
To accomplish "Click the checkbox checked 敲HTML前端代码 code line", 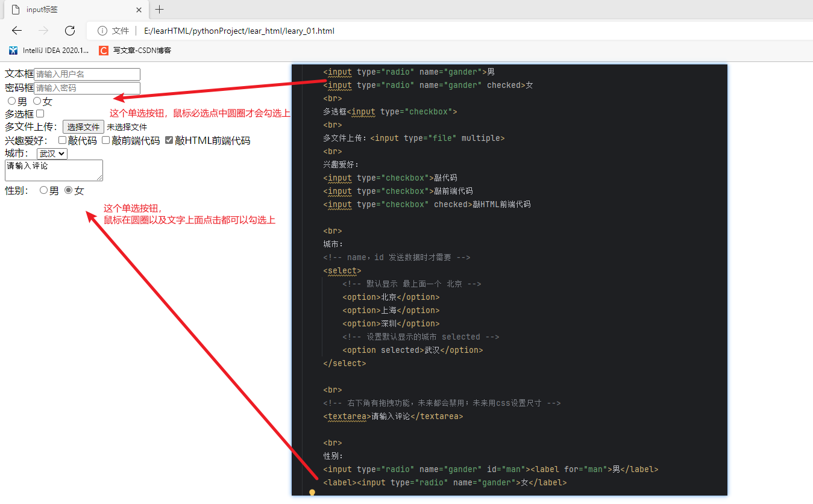I will (427, 204).
